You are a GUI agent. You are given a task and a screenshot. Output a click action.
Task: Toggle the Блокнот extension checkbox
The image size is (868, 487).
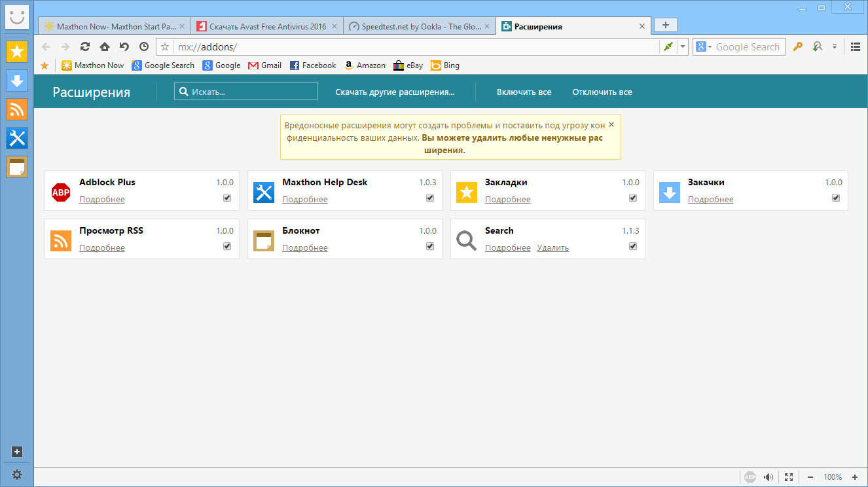[x=430, y=246]
